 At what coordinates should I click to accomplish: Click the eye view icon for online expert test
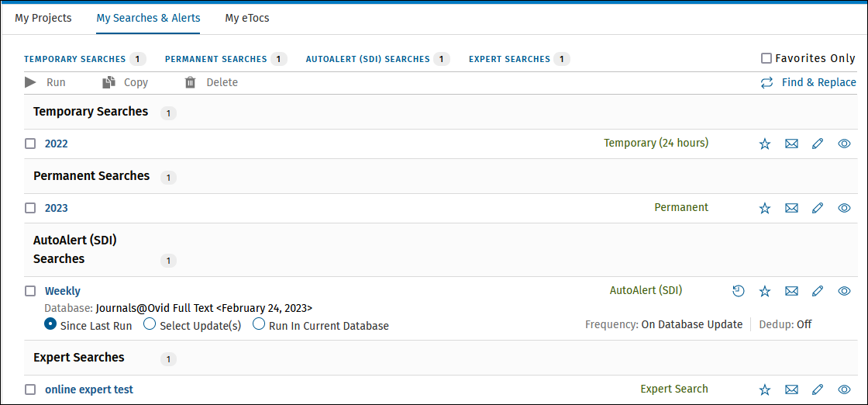pyautogui.click(x=844, y=389)
